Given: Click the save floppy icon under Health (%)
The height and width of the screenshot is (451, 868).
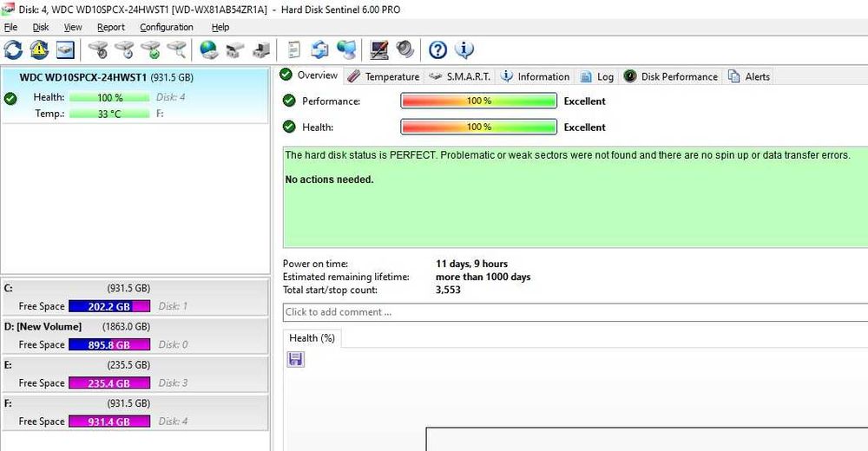Looking at the screenshot, I should pyautogui.click(x=296, y=360).
